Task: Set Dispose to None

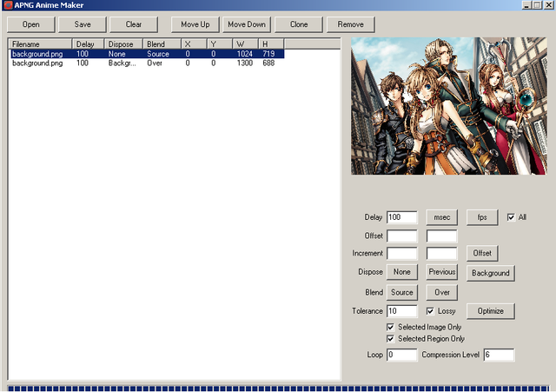Action: click(401, 272)
